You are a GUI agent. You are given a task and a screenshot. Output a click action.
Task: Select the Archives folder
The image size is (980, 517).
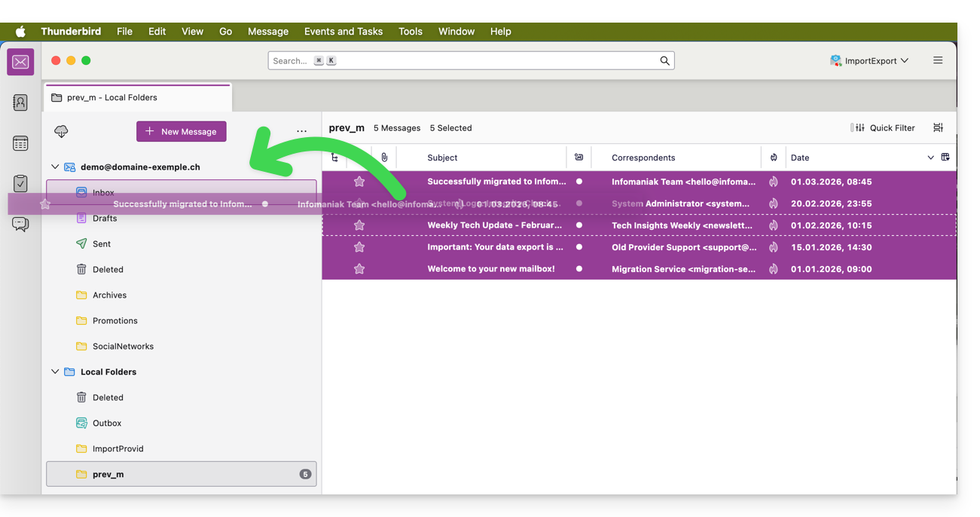[109, 295]
